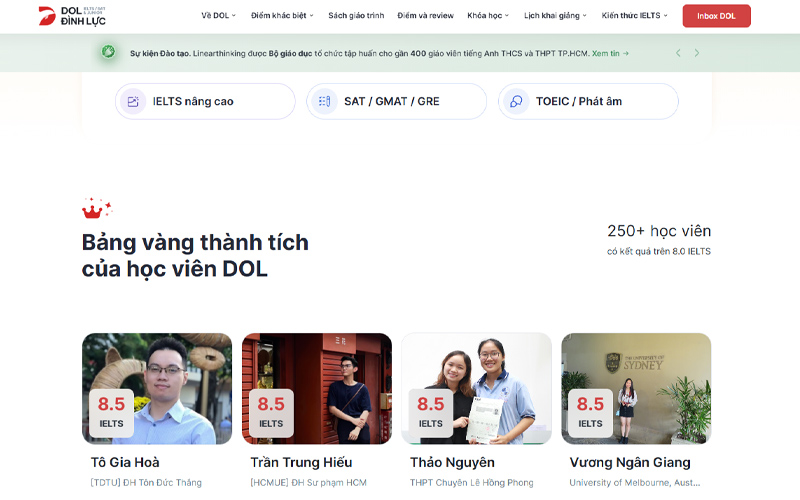Expand Lịch khai giảng dropdown
This screenshot has height=500, width=800.
click(x=555, y=16)
